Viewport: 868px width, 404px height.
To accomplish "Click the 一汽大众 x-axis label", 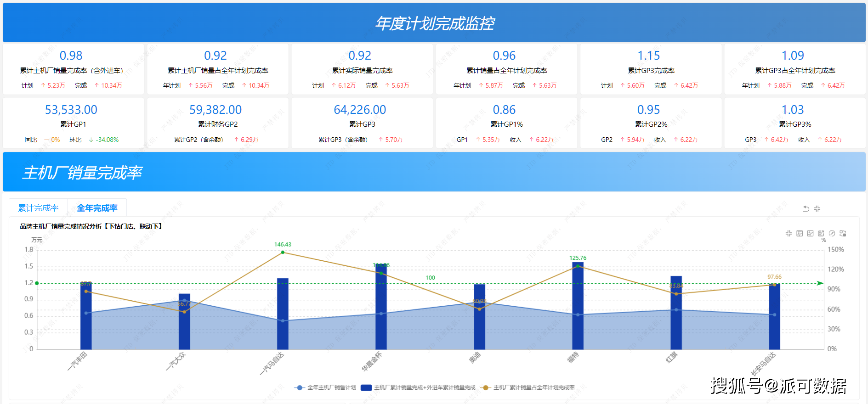I will point(176,361).
